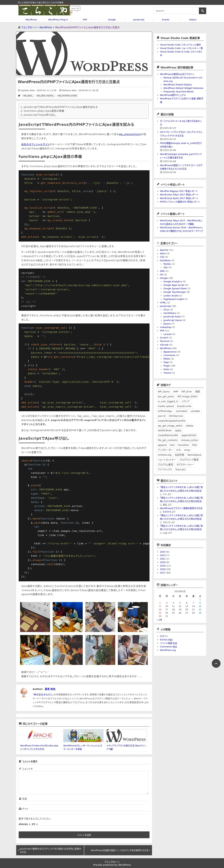Open the Google Tag Manager category

pos(174,292)
